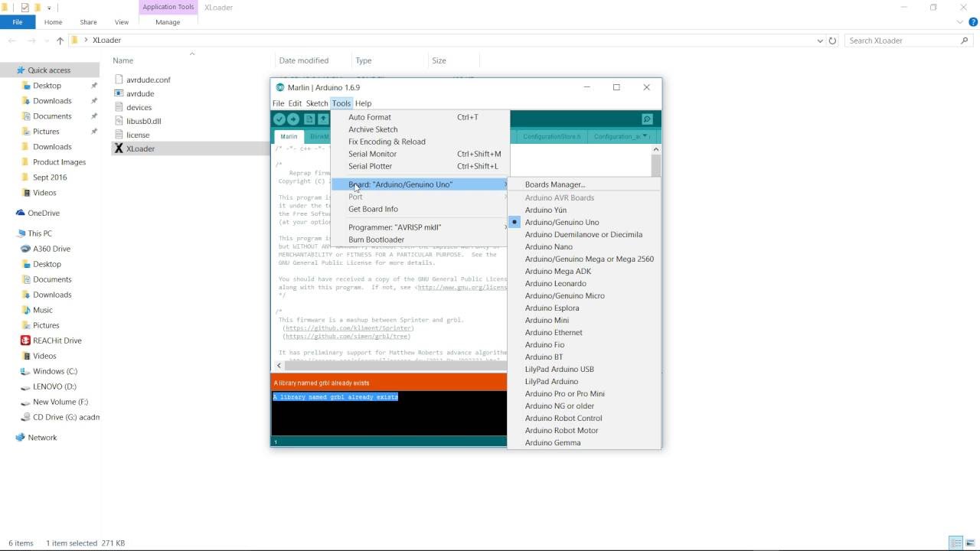Open the Serial Monitor magnifier icon
The width and height of the screenshot is (980, 551).
[x=647, y=119]
